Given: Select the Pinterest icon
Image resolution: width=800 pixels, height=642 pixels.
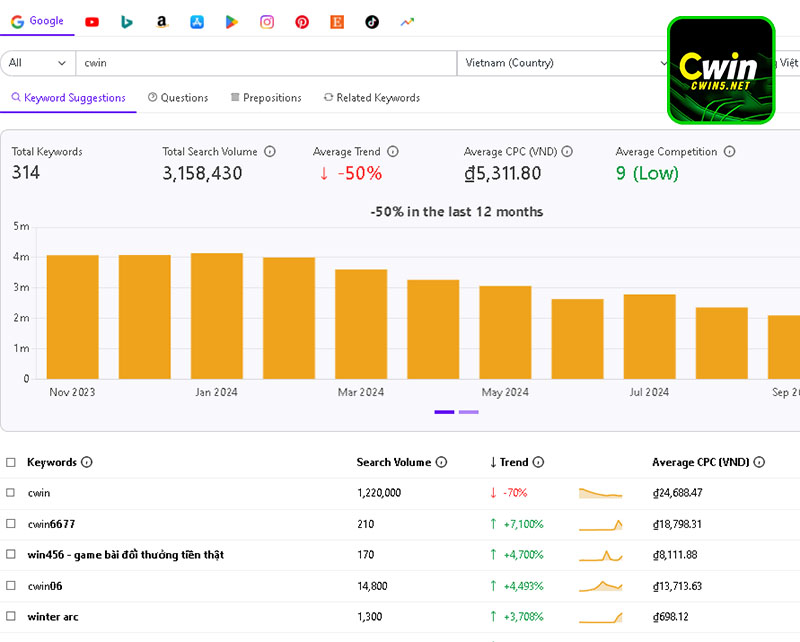Looking at the screenshot, I should pos(302,22).
